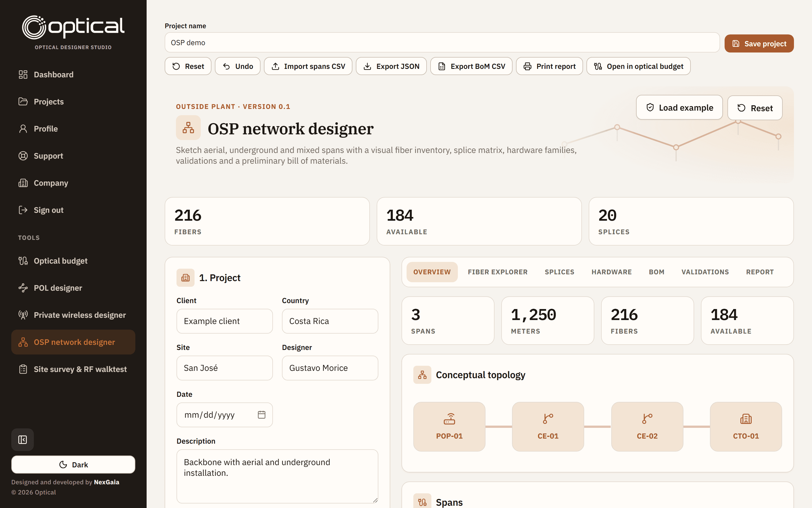The height and width of the screenshot is (508, 812).
Task: Open the Company page
Action: pyautogui.click(x=73, y=183)
